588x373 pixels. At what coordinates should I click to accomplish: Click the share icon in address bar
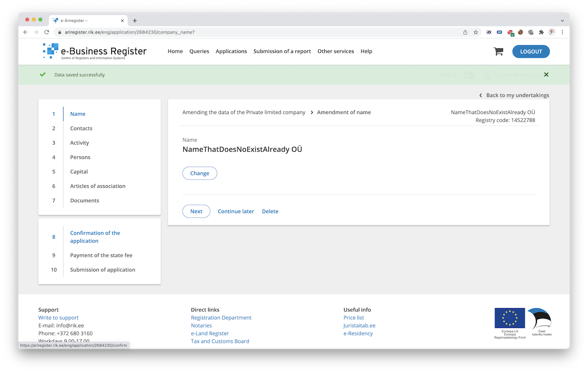(x=465, y=32)
